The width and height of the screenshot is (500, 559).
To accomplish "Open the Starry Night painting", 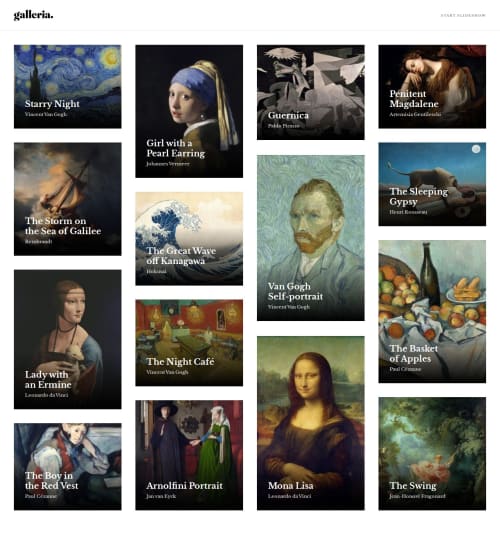I will [x=68, y=87].
